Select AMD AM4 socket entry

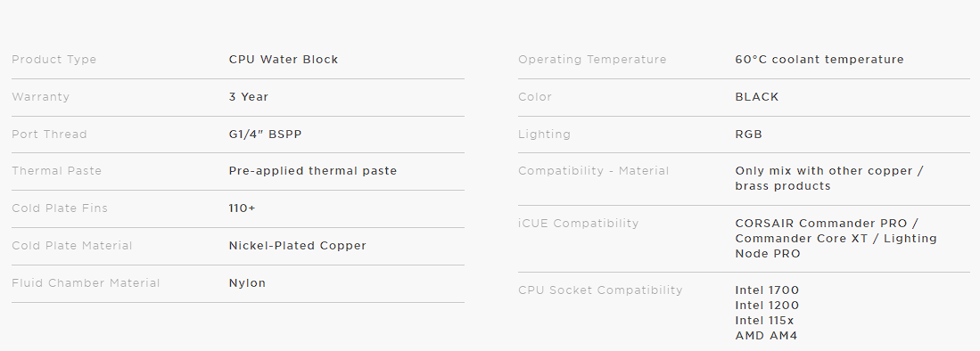766,336
